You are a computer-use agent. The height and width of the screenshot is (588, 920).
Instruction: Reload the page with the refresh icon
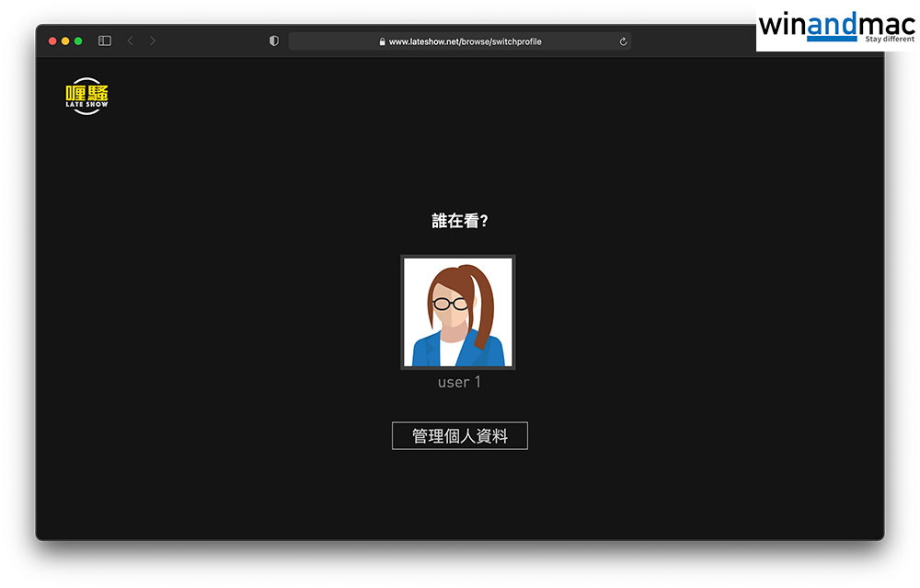pos(623,41)
